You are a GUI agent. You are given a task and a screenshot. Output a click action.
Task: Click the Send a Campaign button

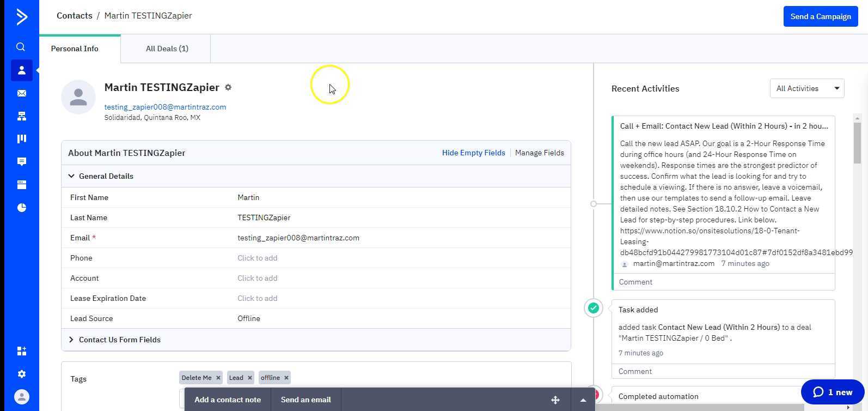point(820,16)
